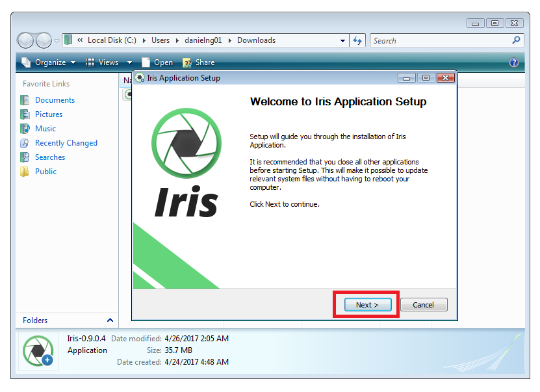Open Music from Favorite Links
The width and height of the screenshot is (540, 392).
[x=45, y=129]
